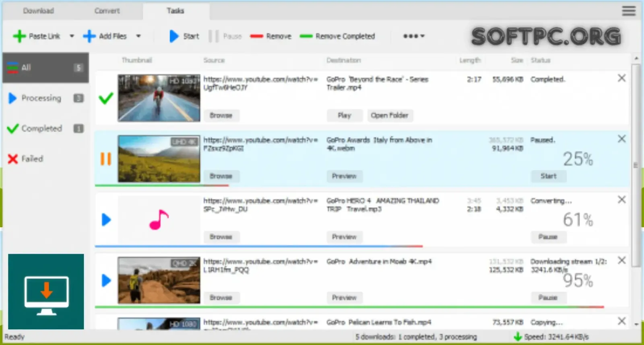This screenshot has height=345, width=644.
Task: Click Browse for the Amazing Thailand source
Action: pos(221,237)
